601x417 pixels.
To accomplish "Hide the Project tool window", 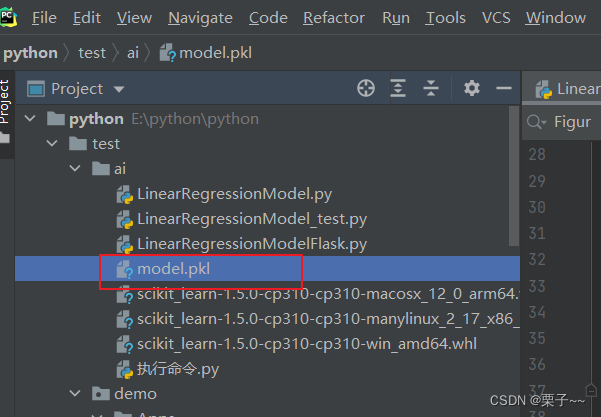I will click(x=500, y=89).
